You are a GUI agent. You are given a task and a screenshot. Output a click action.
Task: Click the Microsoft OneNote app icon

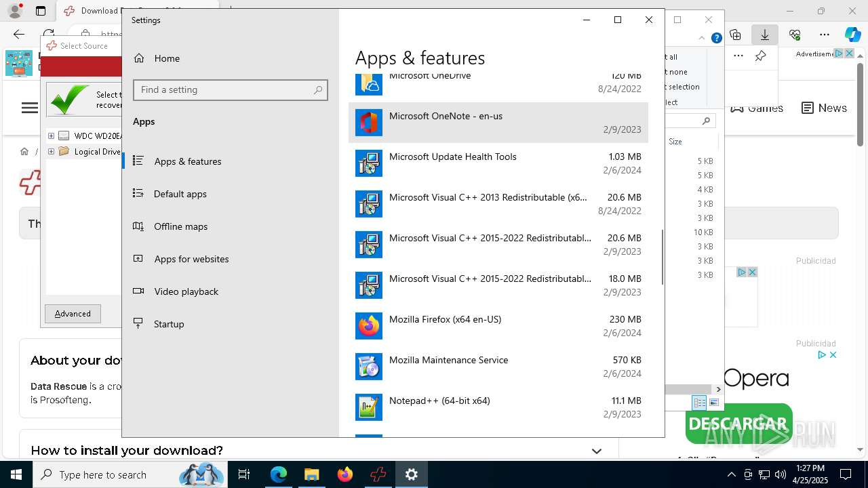[369, 123]
